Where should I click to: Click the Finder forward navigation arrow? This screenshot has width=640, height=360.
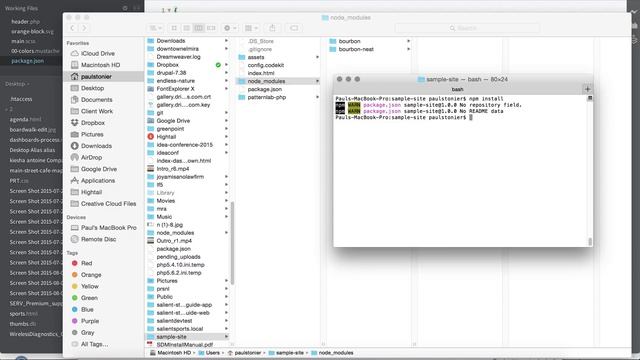(x=84, y=28)
